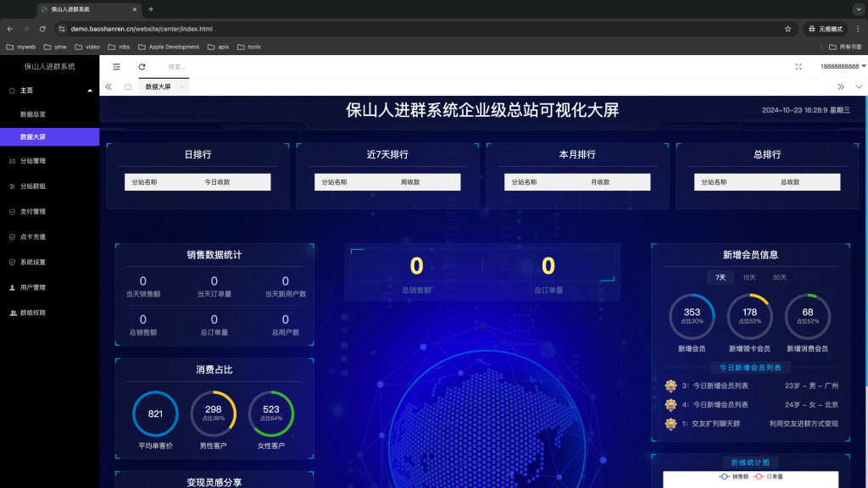This screenshot has width=868, height=488.
Task: Click the 群组权限 group icon
Action: tap(13, 313)
